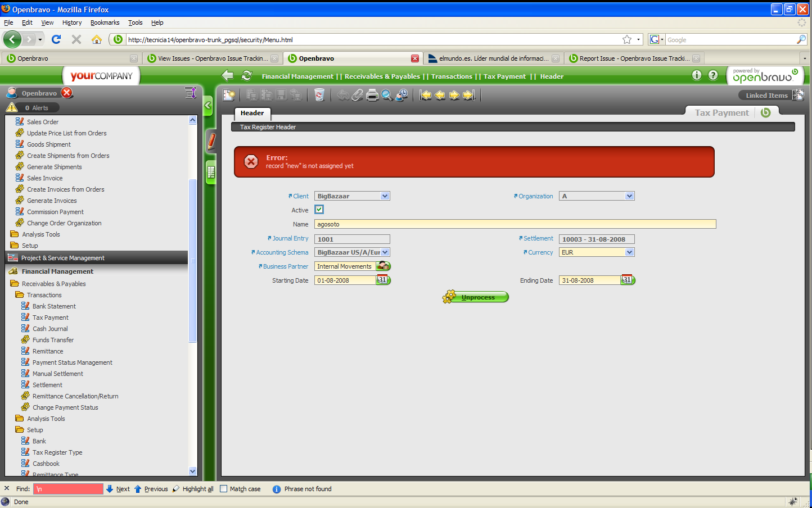Open Linked Items
The height and width of the screenshot is (508, 812).
772,96
